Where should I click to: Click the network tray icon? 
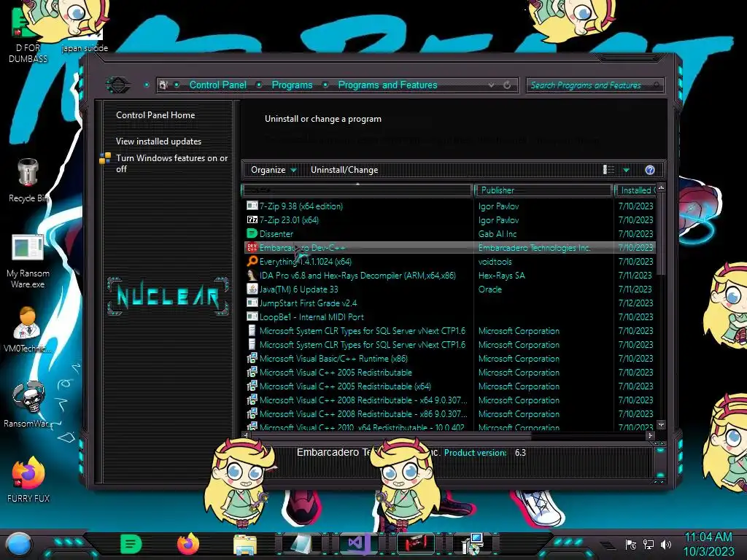tap(649, 544)
